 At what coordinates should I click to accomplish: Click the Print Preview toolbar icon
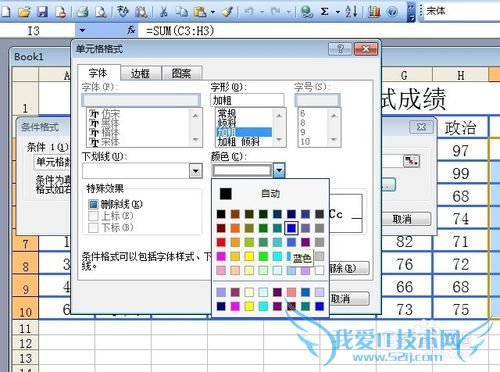(100, 12)
